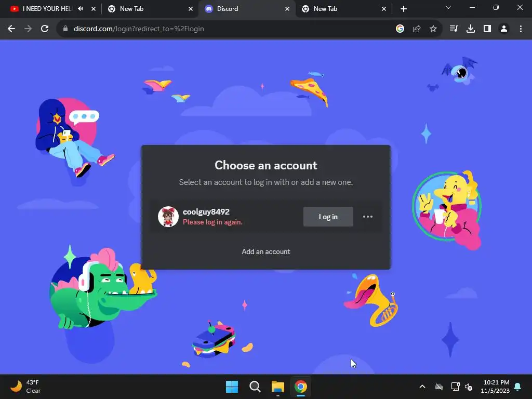Click Add an account link
This screenshot has width=532, height=399.
[x=265, y=252]
